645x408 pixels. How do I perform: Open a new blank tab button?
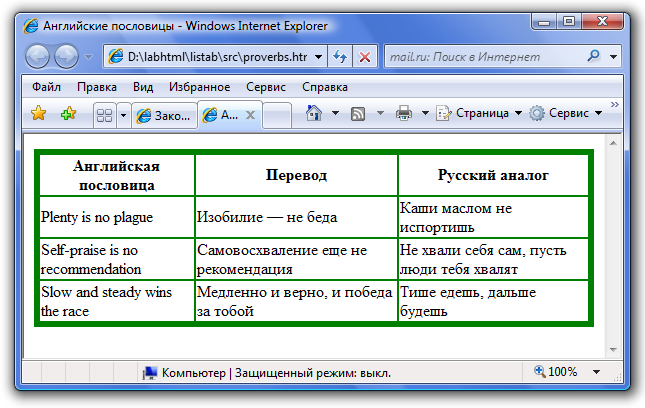point(277,116)
